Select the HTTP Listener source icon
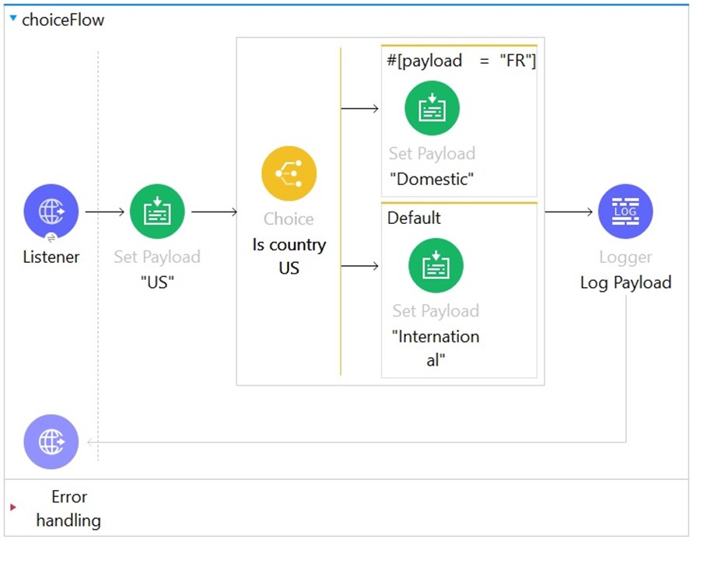This screenshot has width=728, height=567. 51,212
